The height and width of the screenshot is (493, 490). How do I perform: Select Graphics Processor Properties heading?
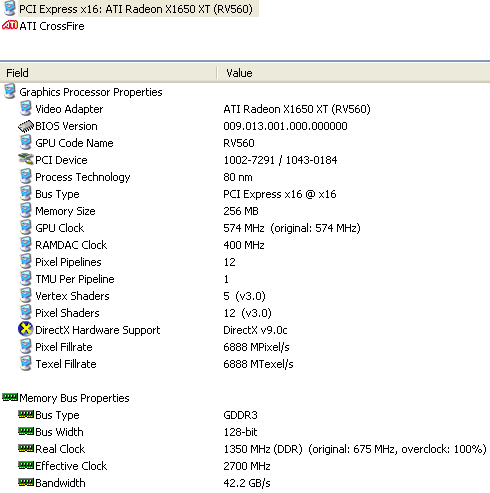click(91, 92)
